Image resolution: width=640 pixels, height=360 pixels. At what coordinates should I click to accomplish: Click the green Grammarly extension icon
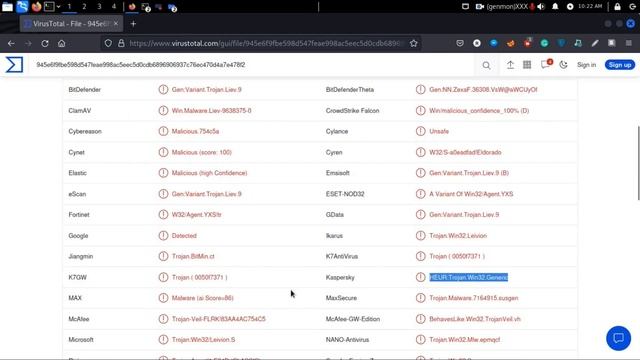[x=544, y=43]
